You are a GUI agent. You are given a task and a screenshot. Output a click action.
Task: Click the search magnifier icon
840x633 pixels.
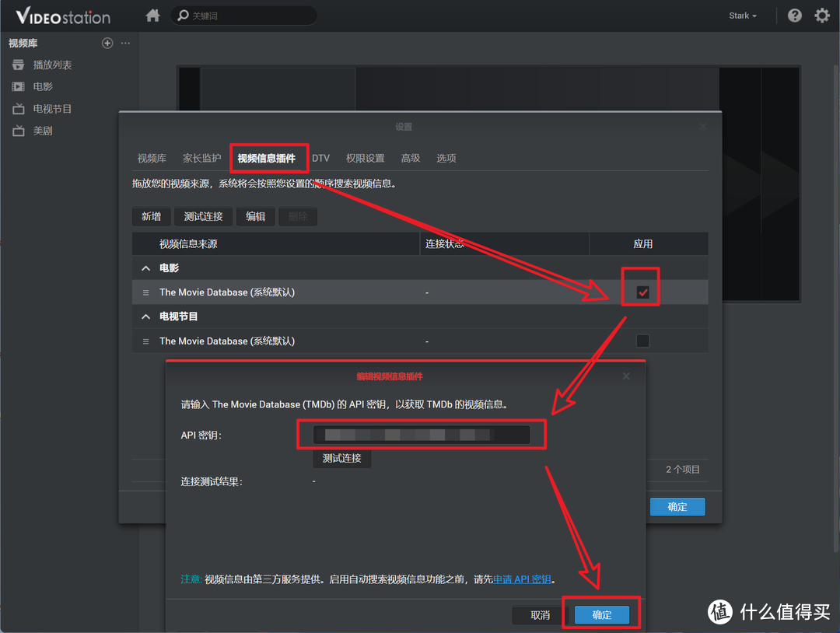184,16
